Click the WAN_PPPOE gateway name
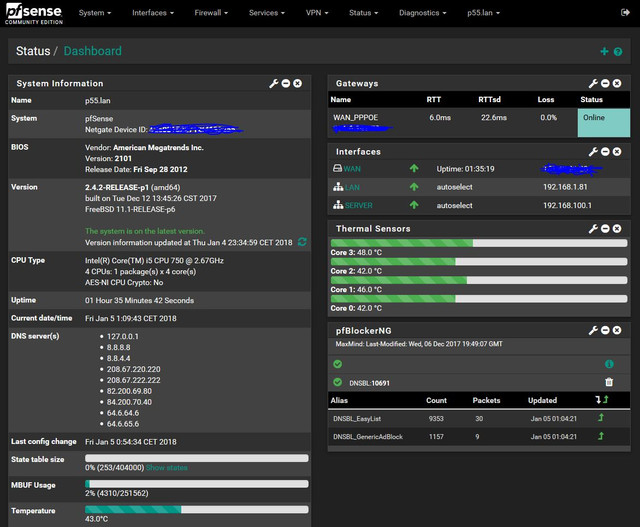640x527 pixels. 356,118
